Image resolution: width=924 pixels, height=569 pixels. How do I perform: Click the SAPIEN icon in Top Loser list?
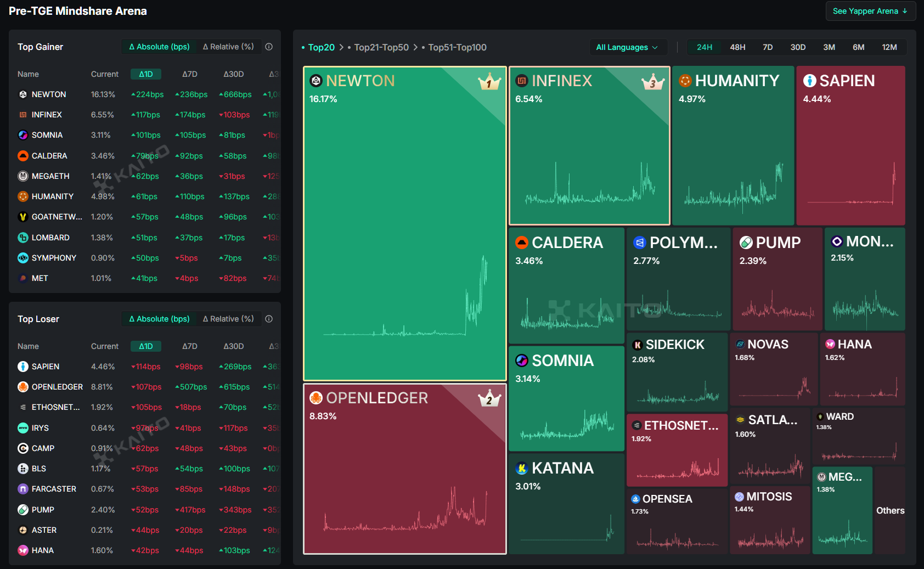[x=23, y=367]
